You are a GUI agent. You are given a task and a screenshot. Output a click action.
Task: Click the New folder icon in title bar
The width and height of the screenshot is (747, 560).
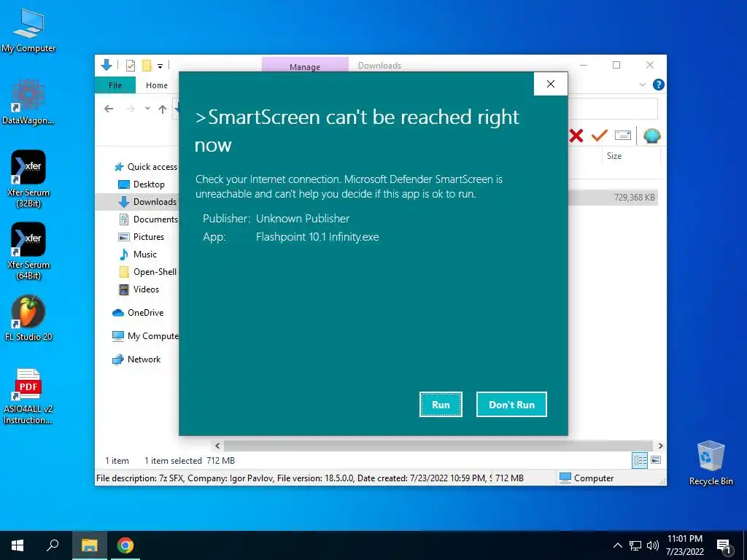pyautogui.click(x=147, y=66)
